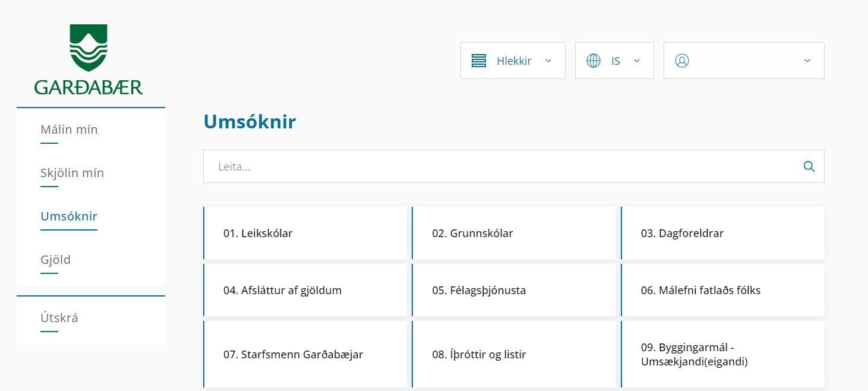Image resolution: width=868 pixels, height=391 pixels.
Task: Open the 01. Leikskólar category
Action: click(x=305, y=233)
